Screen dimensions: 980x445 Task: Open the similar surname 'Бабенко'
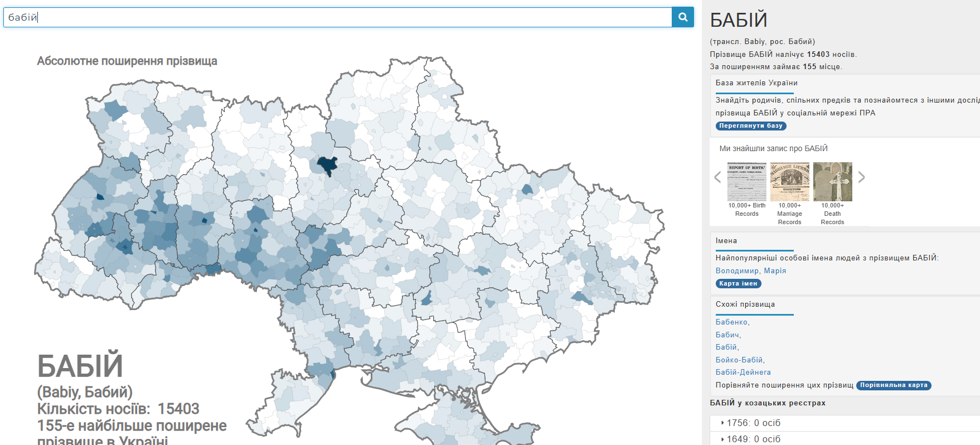(731, 322)
